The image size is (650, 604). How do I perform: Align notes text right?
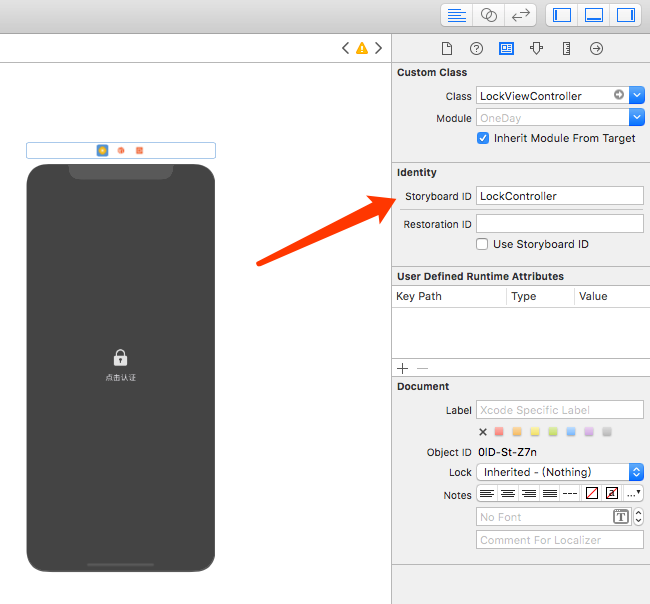pyautogui.click(x=529, y=493)
